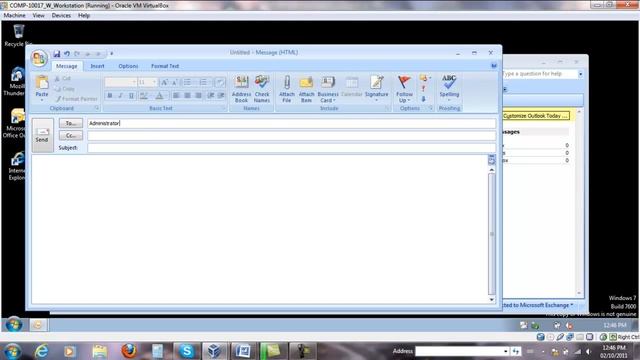Open Internet Explorer from the host taskbar

pyautogui.click(x=42, y=351)
